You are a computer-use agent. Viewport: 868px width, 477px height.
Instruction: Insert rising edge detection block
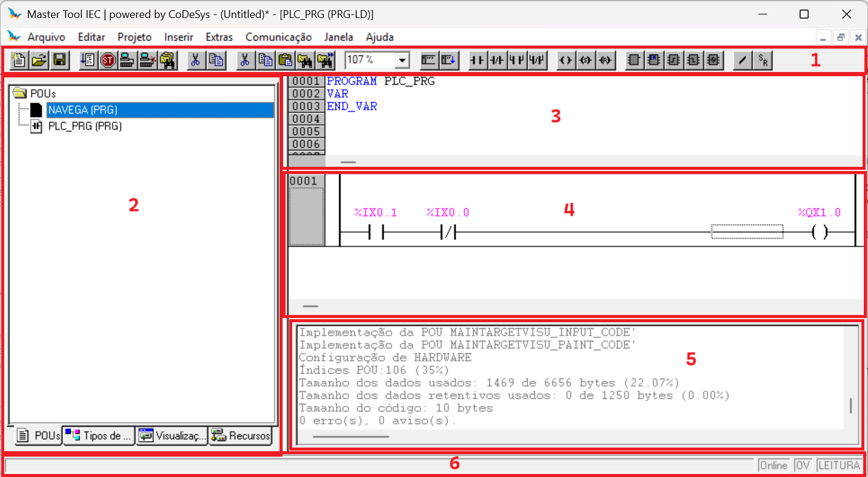[x=674, y=60]
